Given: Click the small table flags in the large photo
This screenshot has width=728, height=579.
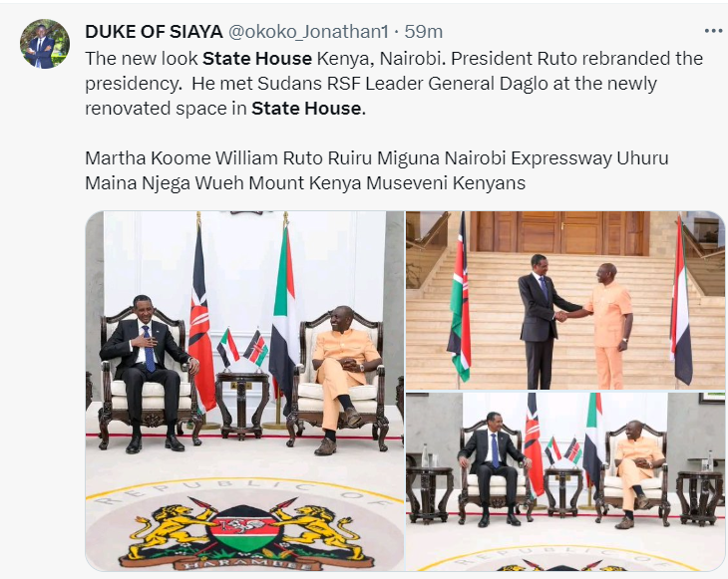Looking at the screenshot, I should [x=242, y=348].
